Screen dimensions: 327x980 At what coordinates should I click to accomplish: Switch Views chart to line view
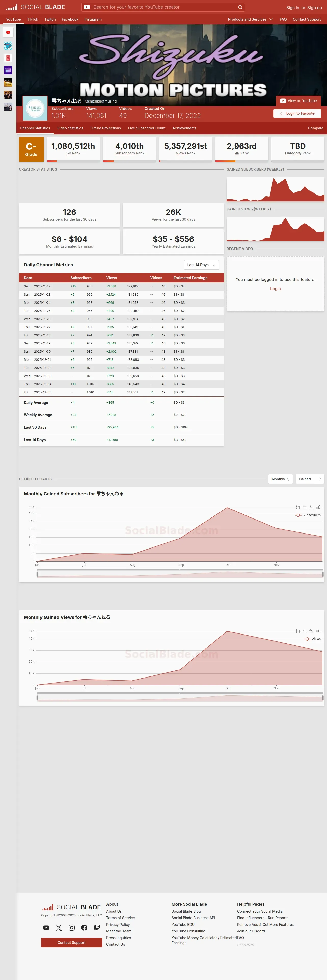click(311, 631)
